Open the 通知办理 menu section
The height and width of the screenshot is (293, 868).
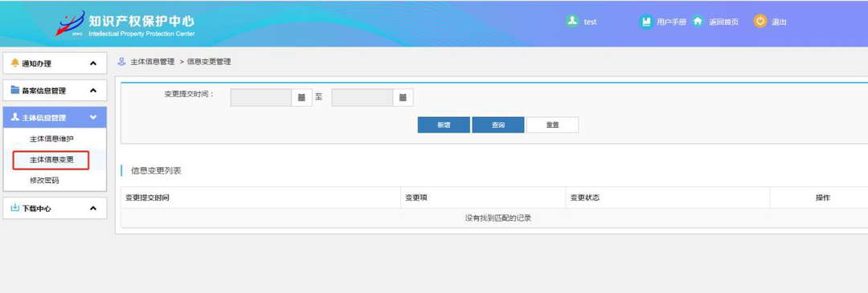point(55,63)
